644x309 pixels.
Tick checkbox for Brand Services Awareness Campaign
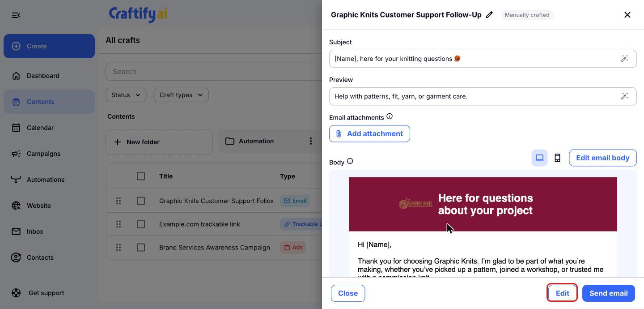pos(141,247)
